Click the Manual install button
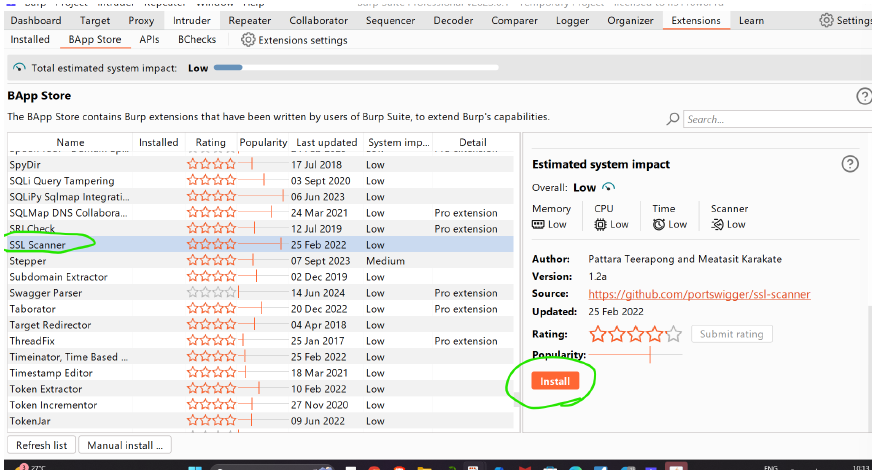Viewport: 876px width, 474px height. (125, 445)
